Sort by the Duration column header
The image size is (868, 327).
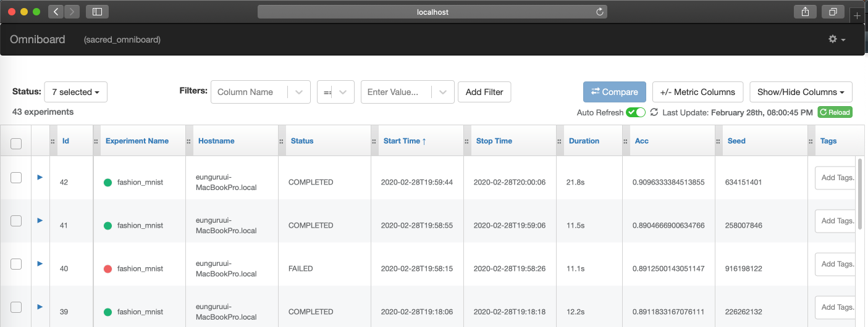point(584,141)
